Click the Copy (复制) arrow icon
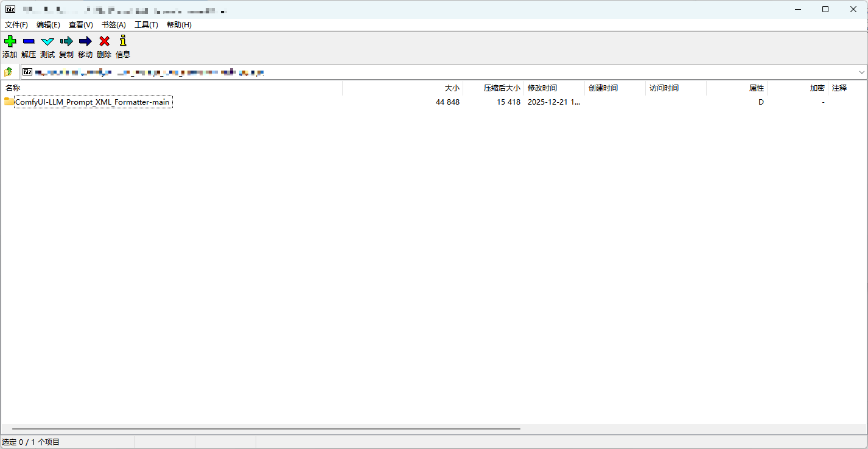Screen dimensions: 868x449 click(66, 41)
